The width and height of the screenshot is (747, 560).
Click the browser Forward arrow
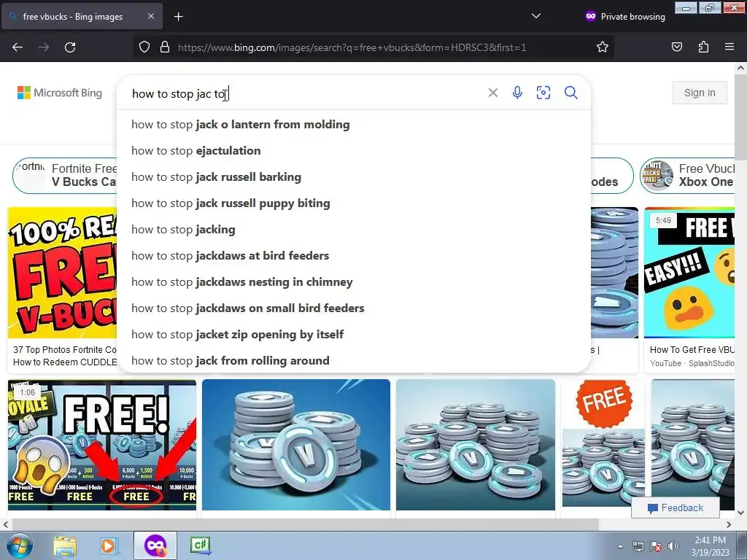pos(44,47)
